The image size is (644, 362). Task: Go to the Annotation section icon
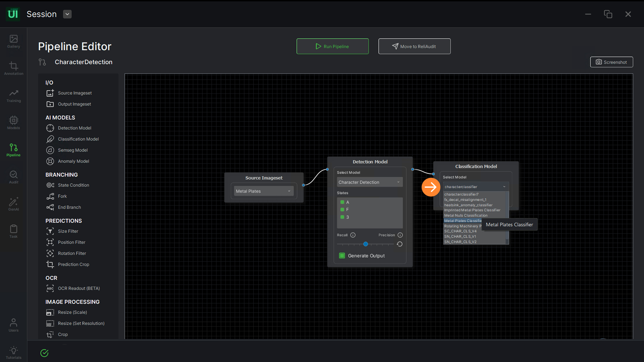tap(13, 68)
